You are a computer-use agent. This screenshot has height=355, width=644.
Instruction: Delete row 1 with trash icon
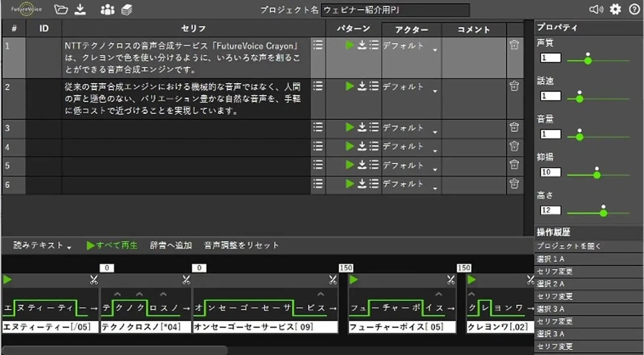[x=514, y=45]
